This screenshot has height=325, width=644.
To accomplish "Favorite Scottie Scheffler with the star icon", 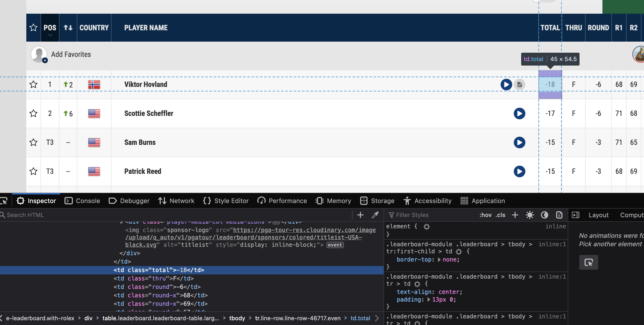I will (x=33, y=114).
